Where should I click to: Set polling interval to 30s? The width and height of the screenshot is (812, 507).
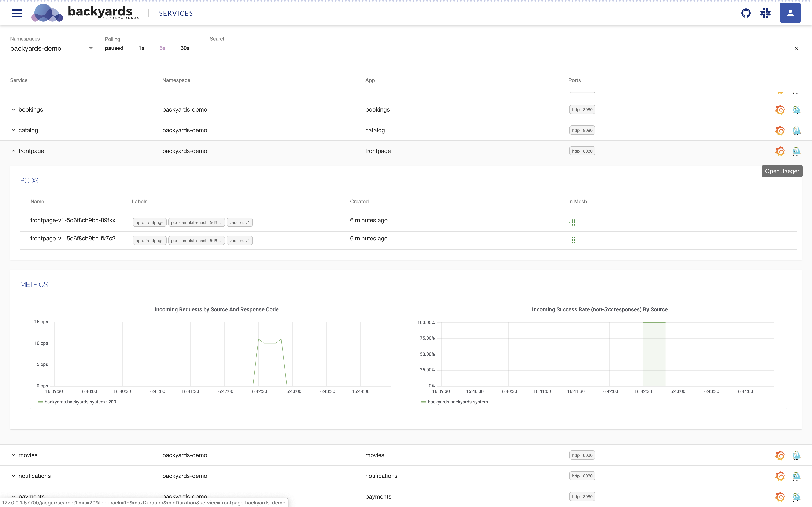[x=185, y=48]
